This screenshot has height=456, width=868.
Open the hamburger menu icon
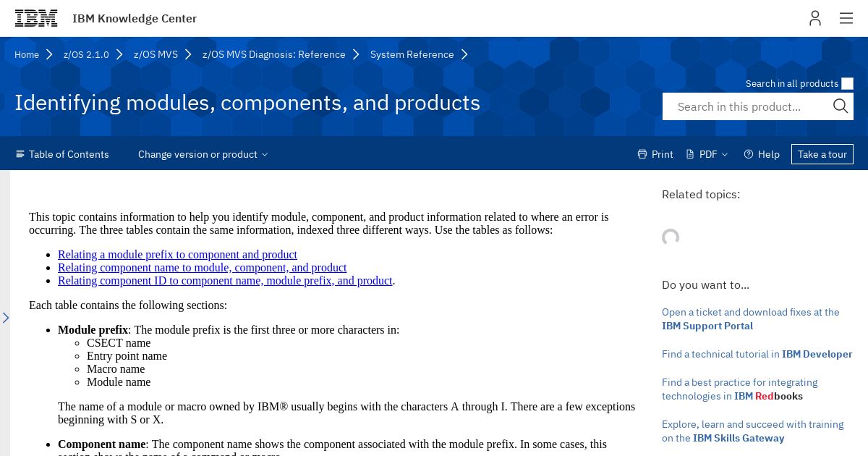click(x=846, y=18)
